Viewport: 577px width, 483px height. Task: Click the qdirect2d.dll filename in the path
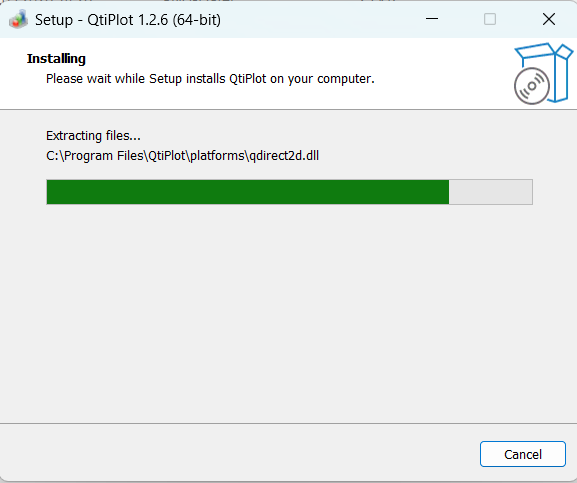tap(284, 156)
